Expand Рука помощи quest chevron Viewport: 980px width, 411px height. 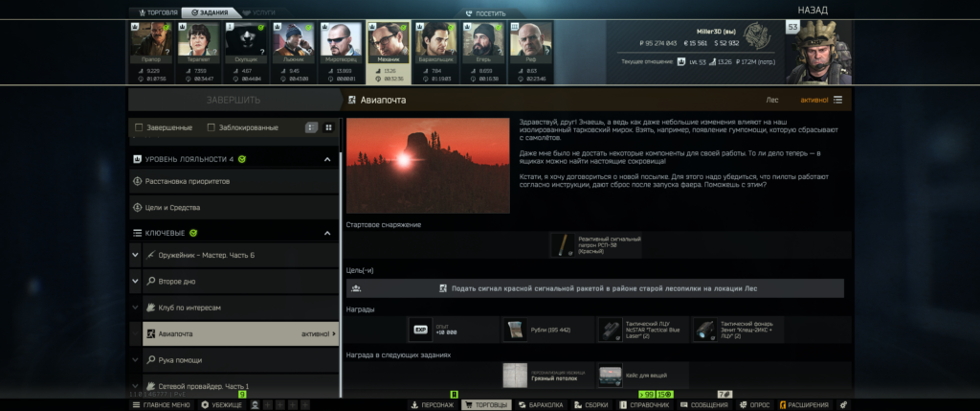tap(135, 360)
